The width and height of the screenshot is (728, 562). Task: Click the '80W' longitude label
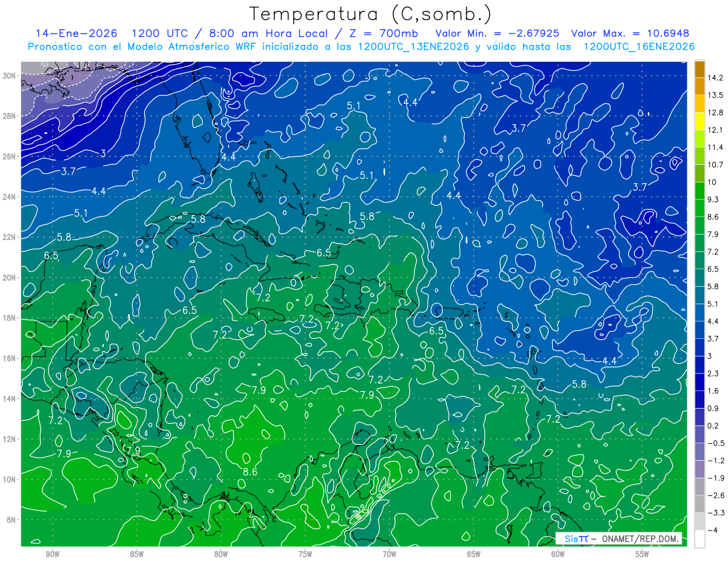pos(221,554)
